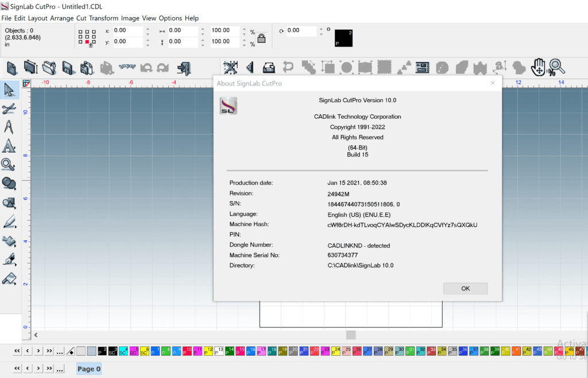Click inside the x coordinate input field
Viewport: 588px width, 378px height.
click(x=127, y=30)
